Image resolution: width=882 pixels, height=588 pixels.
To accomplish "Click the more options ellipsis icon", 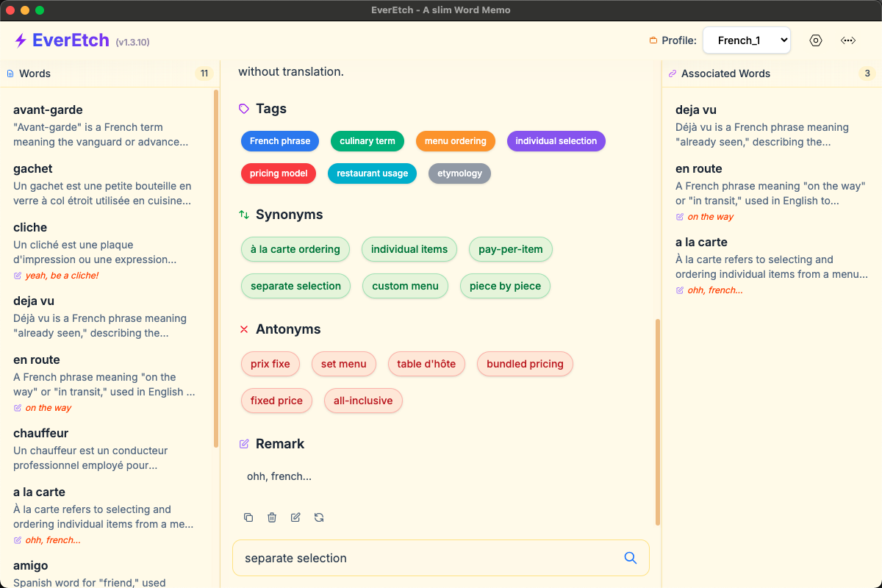I will click(x=848, y=40).
